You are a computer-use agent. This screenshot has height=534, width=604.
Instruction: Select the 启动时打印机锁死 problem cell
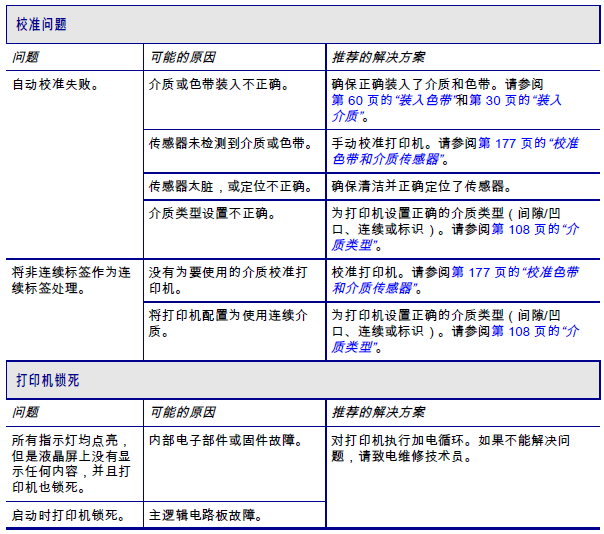point(75,515)
